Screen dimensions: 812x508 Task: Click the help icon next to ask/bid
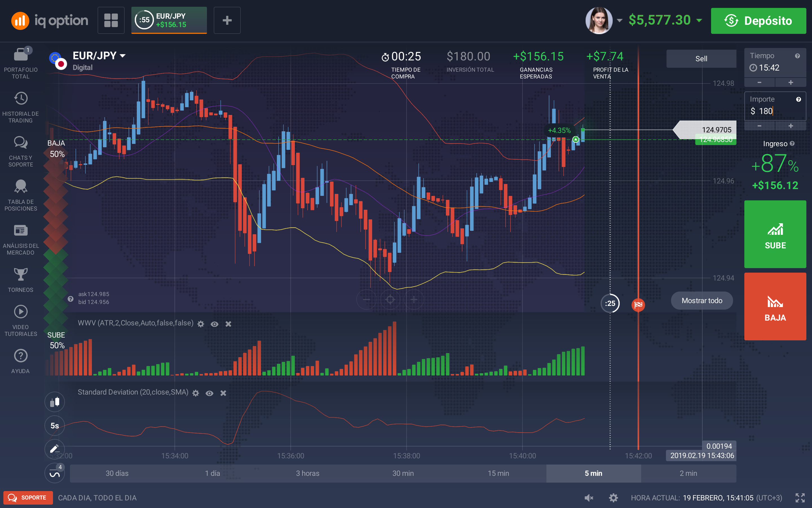point(70,299)
